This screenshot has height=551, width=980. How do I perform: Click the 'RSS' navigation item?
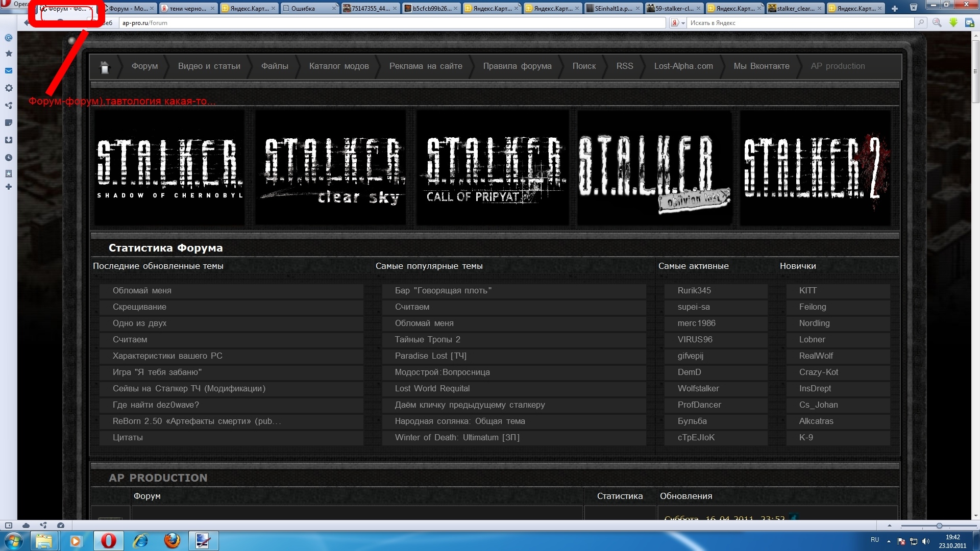(625, 66)
